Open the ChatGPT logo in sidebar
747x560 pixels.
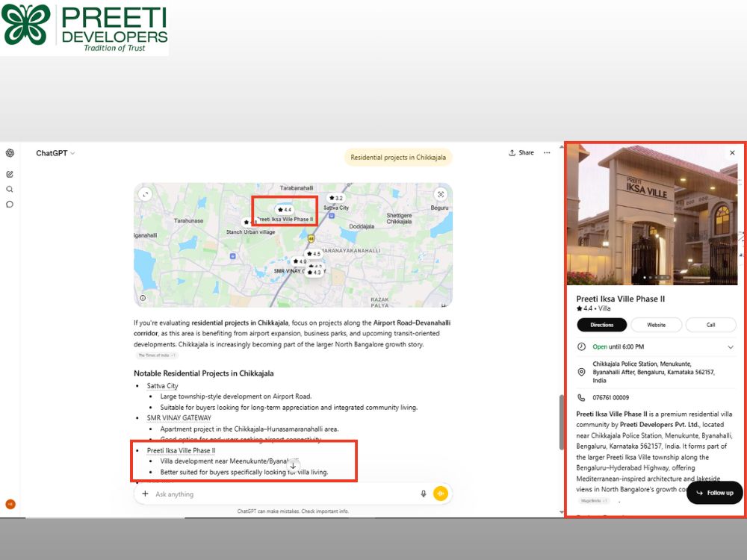pos(10,153)
